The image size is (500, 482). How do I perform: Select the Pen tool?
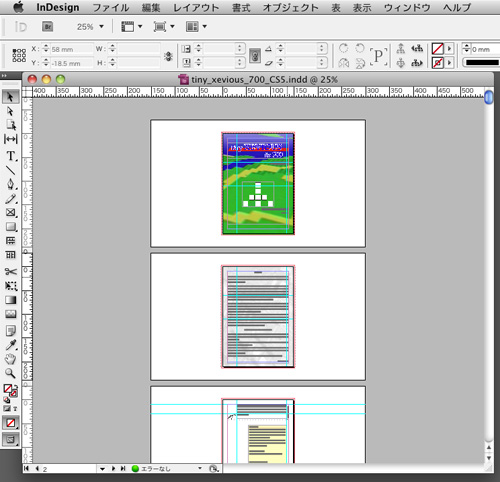click(x=10, y=184)
